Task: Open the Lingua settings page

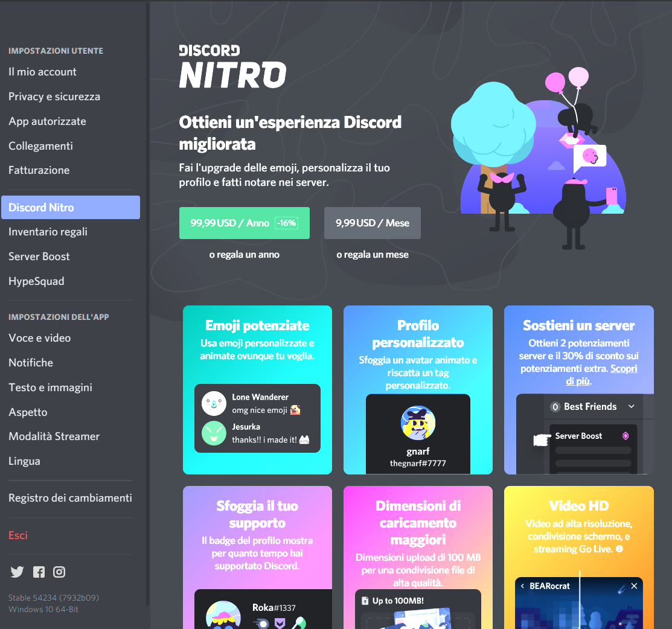Action: [24, 461]
